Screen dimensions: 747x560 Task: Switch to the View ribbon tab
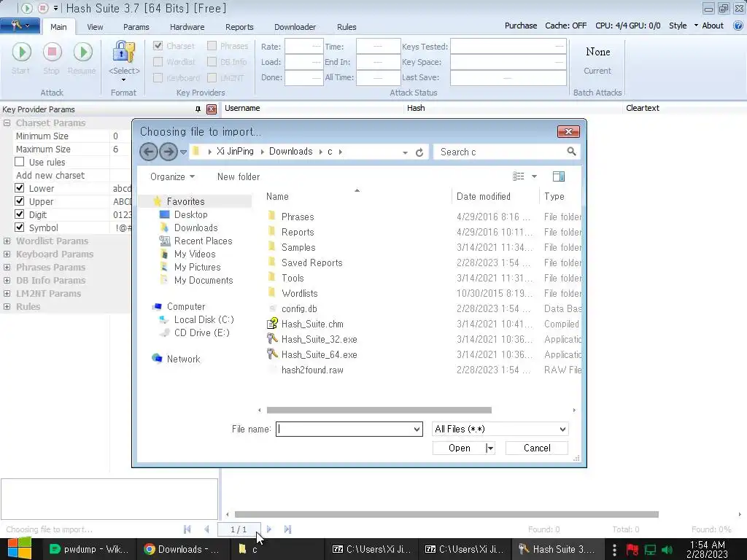[x=95, y=27]
